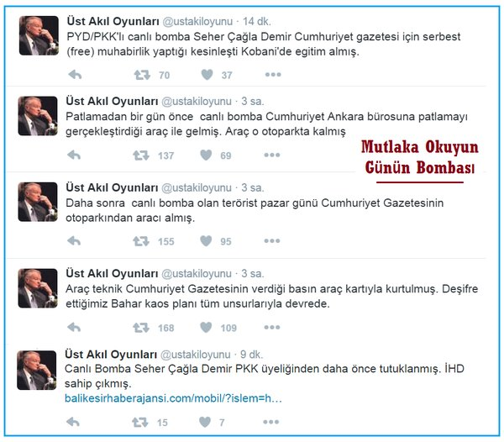The height and width of the screenshot is (442, 504).
Task: Like the tweet showing 109 likes
Action: (206, 327)
